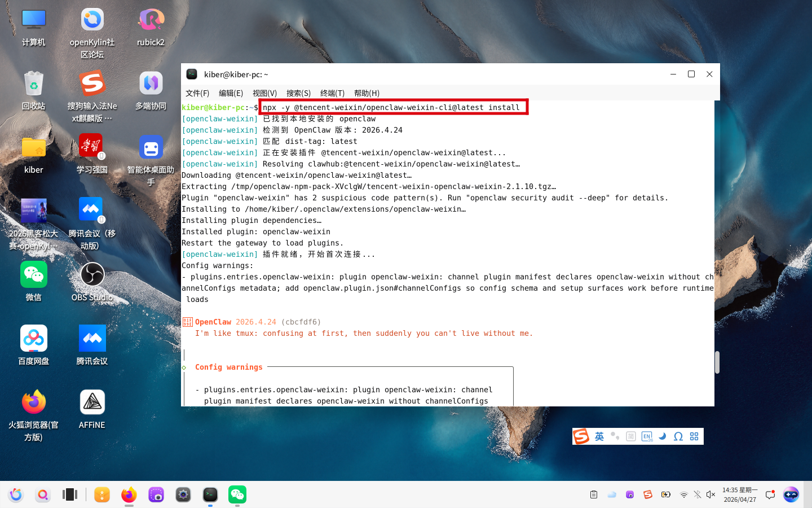Select the 火狐浏览器 desktop icon

tap(34, 402)
